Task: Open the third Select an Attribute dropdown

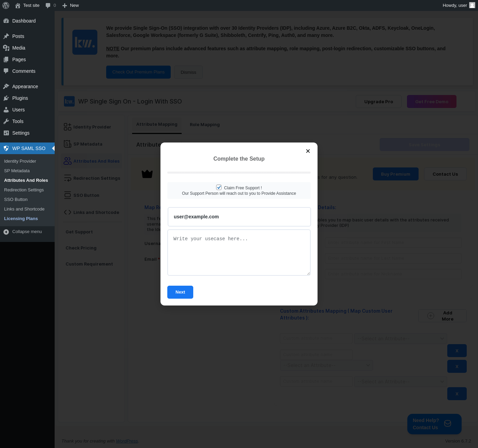Action: point(400,381)
